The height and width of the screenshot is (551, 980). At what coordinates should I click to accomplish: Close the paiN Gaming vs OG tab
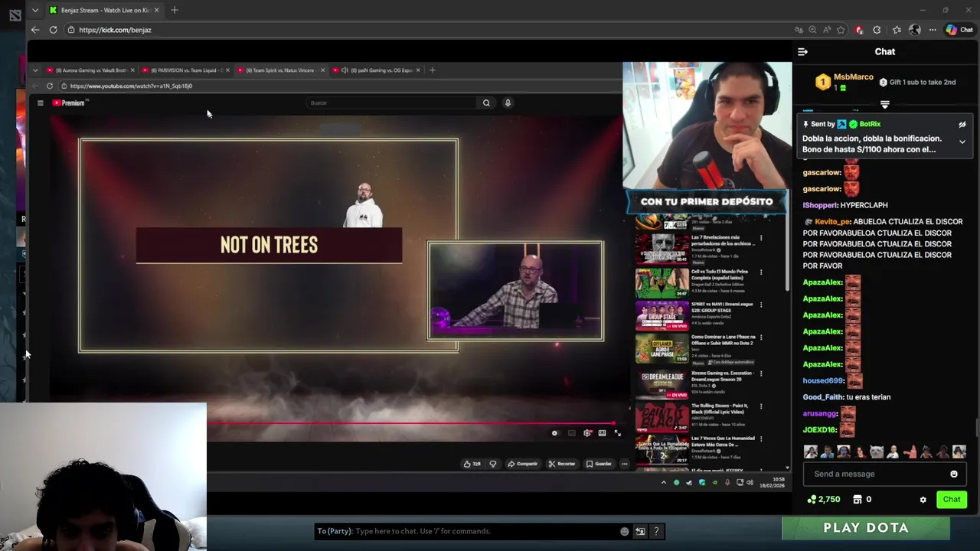tap(417, 70)
